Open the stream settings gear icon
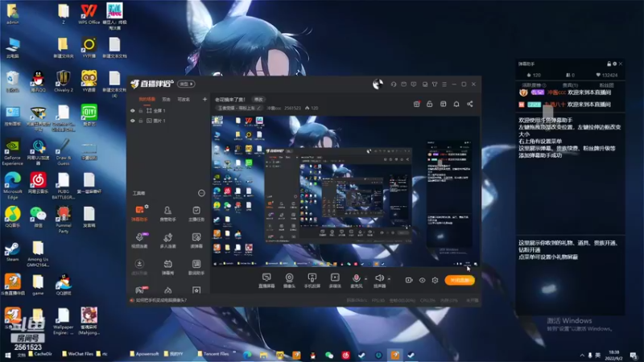 click(435, 280)
